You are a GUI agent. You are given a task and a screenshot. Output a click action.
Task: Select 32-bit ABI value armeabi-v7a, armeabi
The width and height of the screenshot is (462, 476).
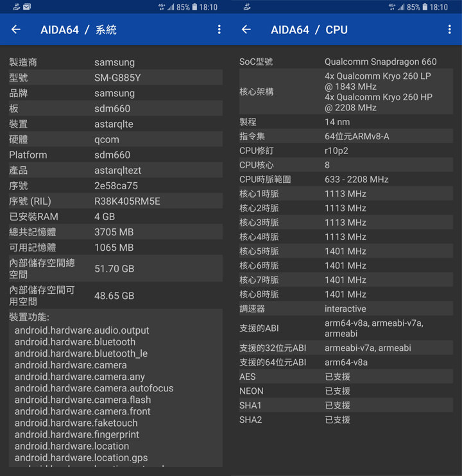click(368, 348)
